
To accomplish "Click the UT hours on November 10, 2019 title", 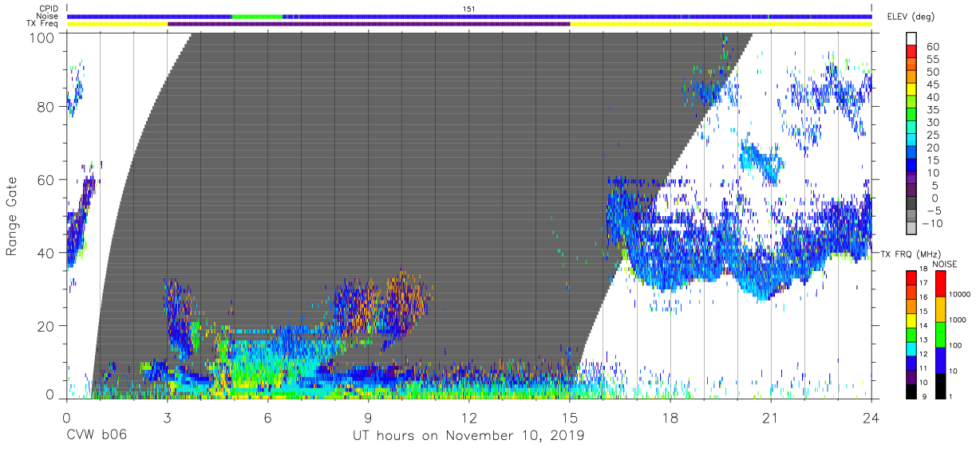I will pos(468,436).
